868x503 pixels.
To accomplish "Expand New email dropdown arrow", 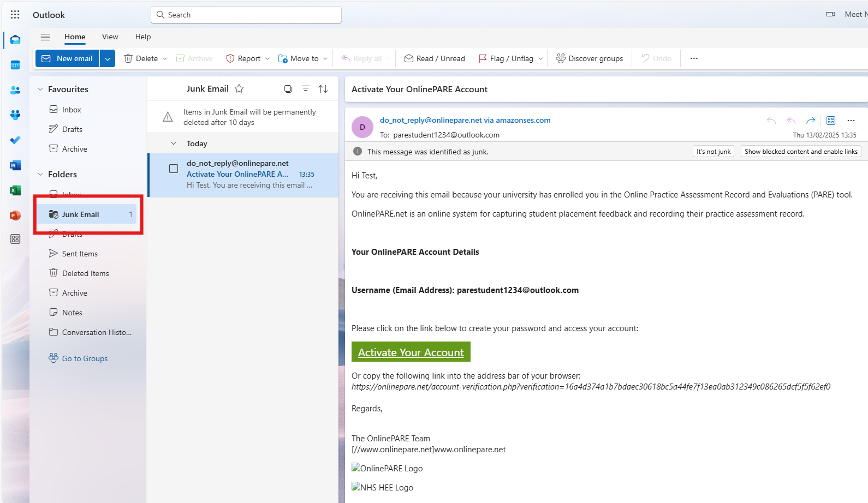I will (x=108, y=58).
